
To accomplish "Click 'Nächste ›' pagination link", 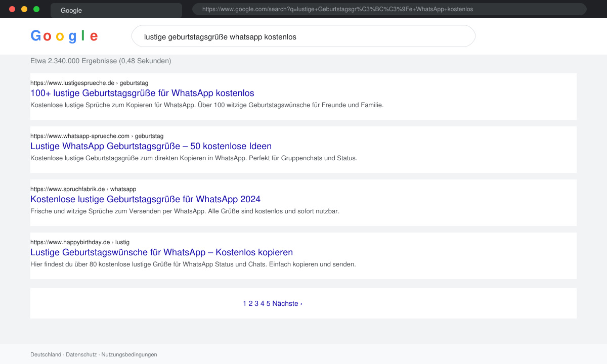I will [287, 303].
